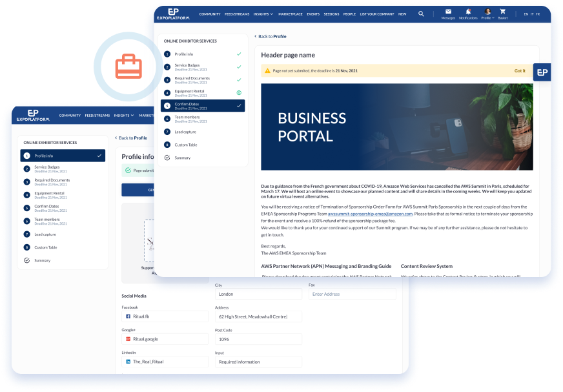
Task: Click the City field containing London
Action: click(258, 294)
